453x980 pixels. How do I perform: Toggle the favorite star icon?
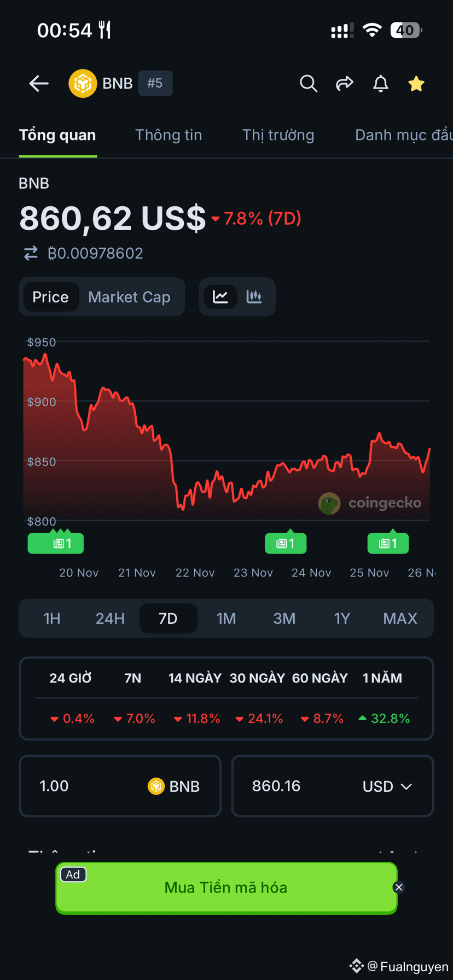click(416, 84)
